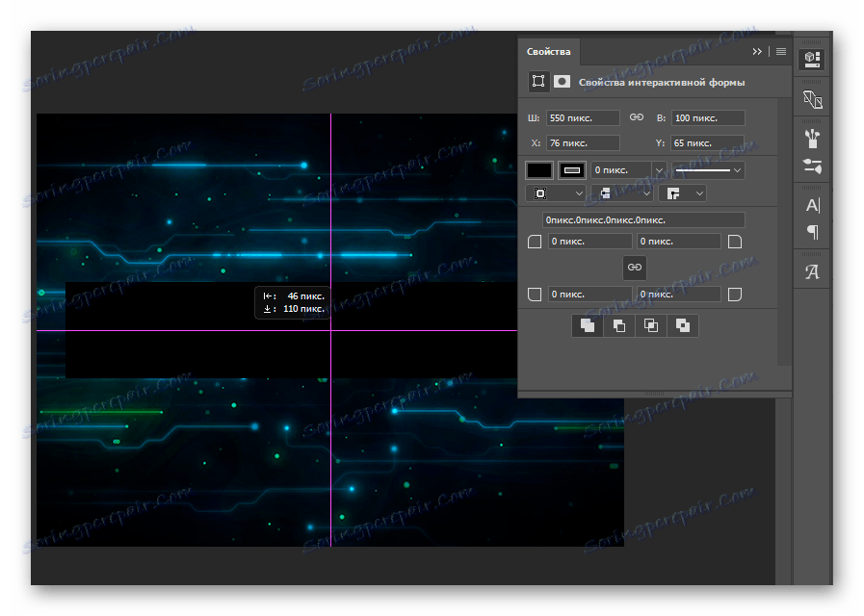Click the stroke width field showing 0 пикс.

[x=621, y=170]
